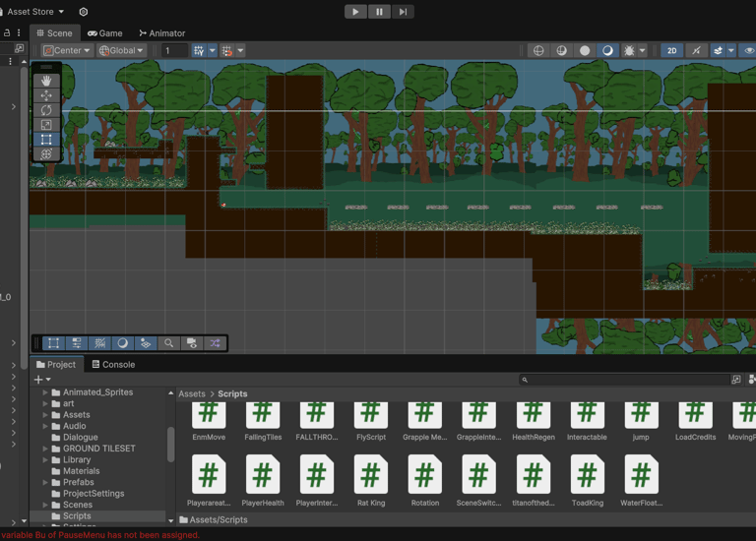The width and height of the screenshot is (756, 541).
Task: Toggle 2D view mode
Action: (671, 50)
